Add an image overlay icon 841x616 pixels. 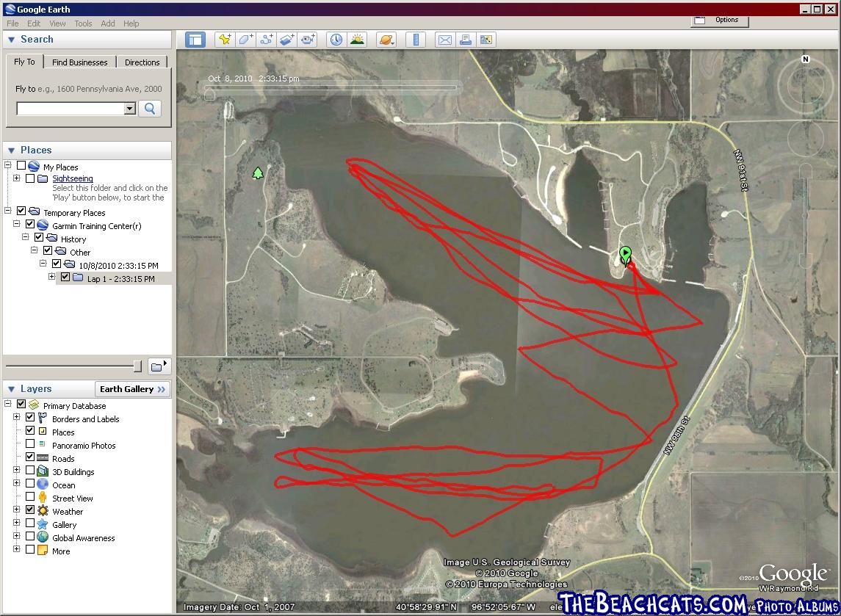(287, 40)
